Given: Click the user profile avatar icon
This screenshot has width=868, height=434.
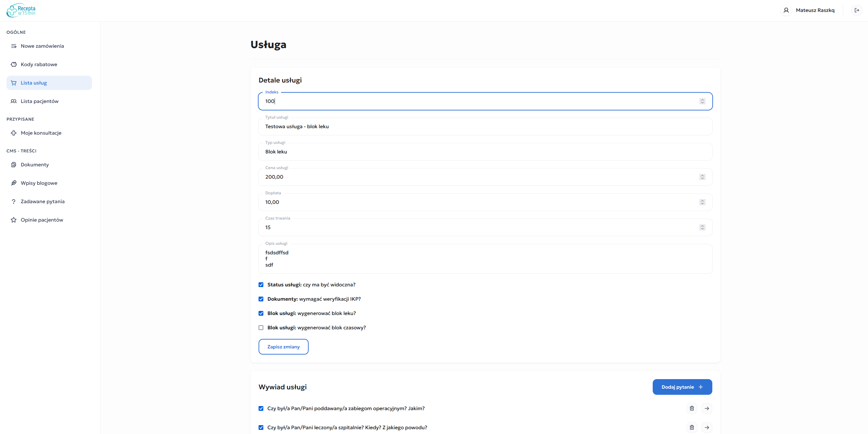Looking at the screenshot, I should click(x=786, y=10).
